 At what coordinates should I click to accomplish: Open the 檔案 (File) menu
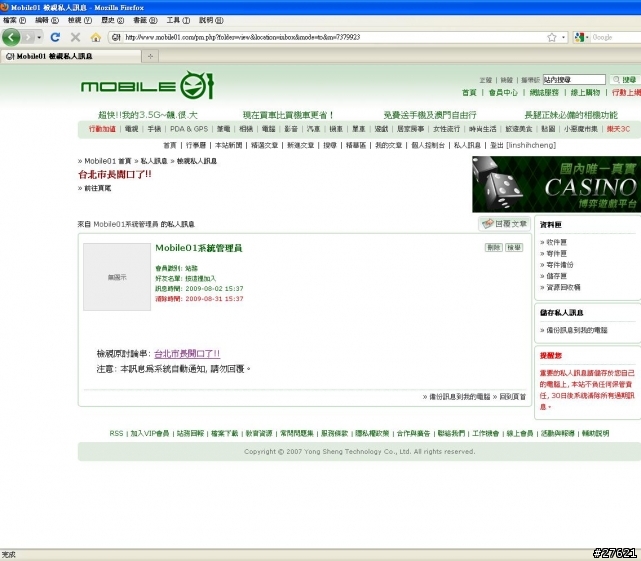point(14,20)
